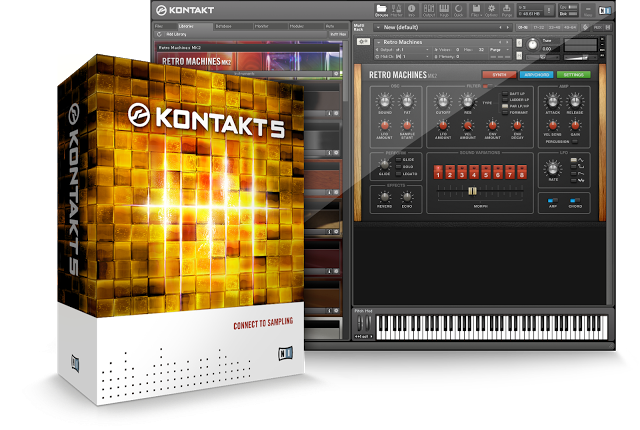Toggle the Chord switch

click(575, 200)
